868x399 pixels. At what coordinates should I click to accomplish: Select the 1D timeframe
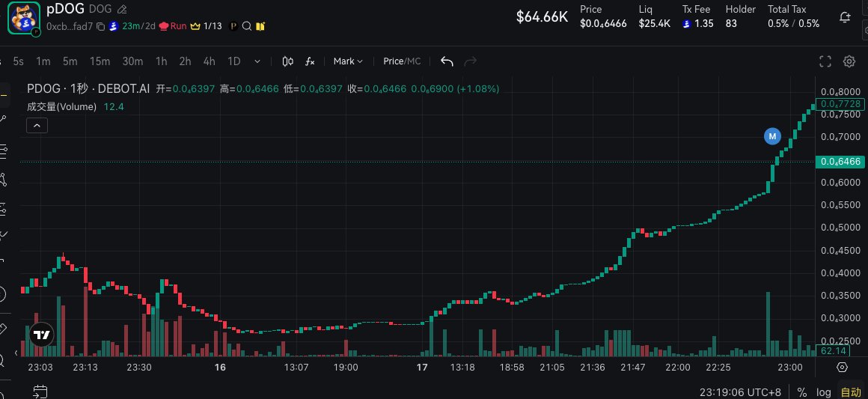[x=234, y=61]
